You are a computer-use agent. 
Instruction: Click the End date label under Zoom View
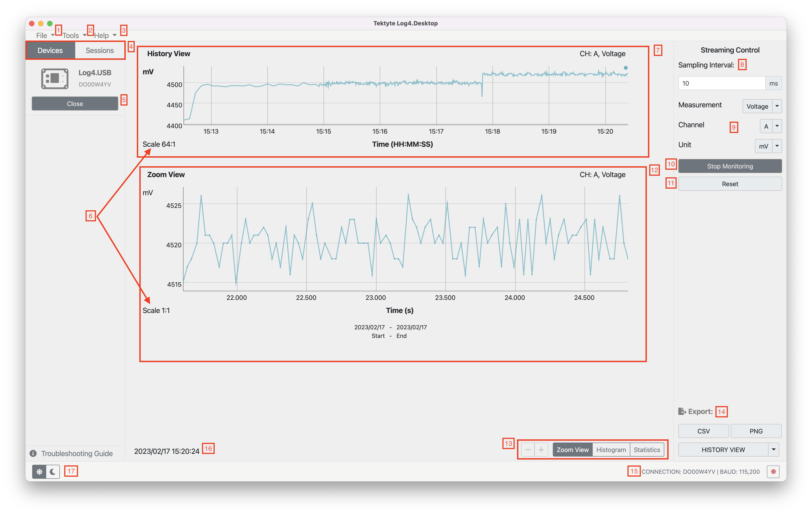tap(401, 336)
